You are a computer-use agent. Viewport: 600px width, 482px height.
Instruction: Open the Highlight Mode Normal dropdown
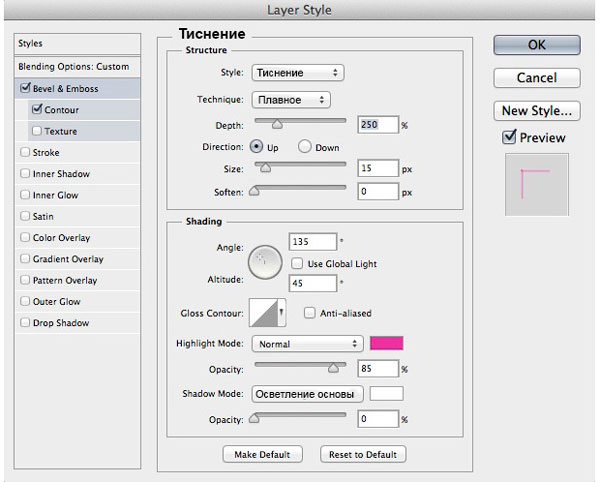click(x=307, y=344)
